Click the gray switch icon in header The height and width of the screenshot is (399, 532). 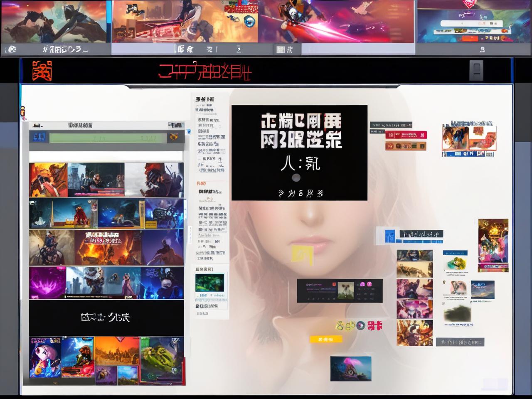[476, 70]
